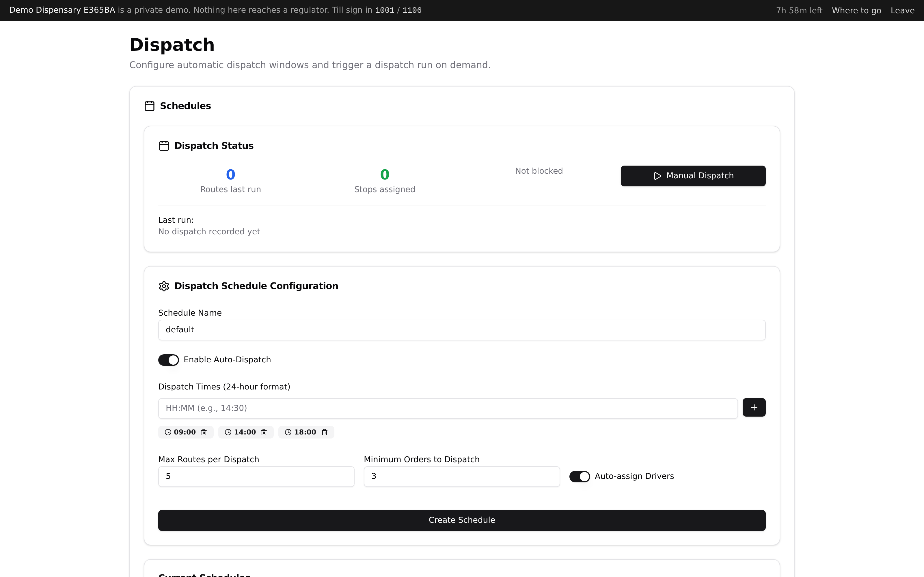Screen dimensions: 924x577
Task: Add dispatch time with plus button
Action: point(754,407)
